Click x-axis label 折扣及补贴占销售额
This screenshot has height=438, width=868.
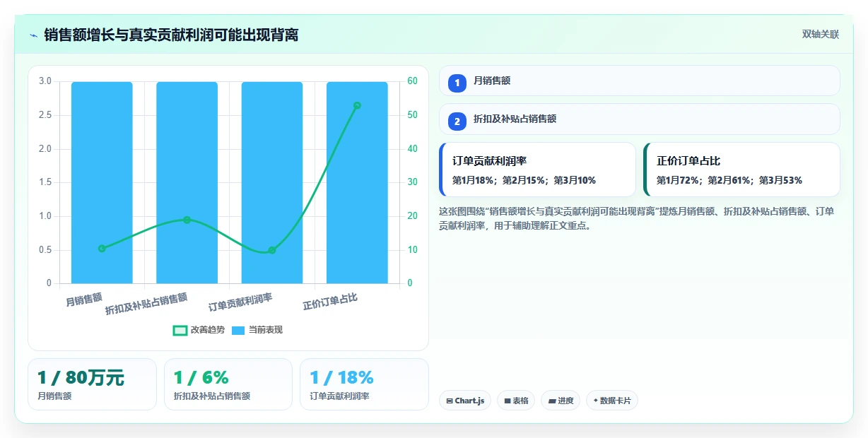point(146,304)
